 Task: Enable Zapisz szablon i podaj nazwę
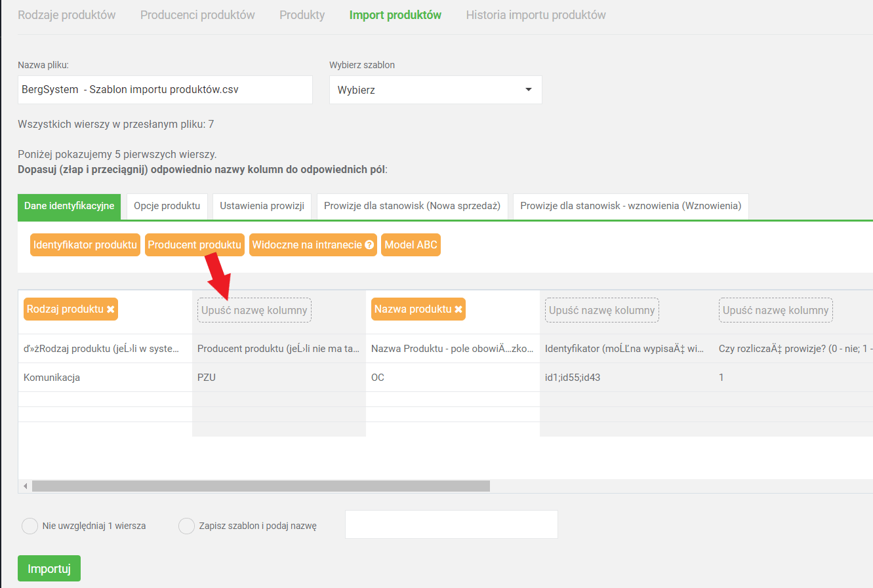[186, 526]
